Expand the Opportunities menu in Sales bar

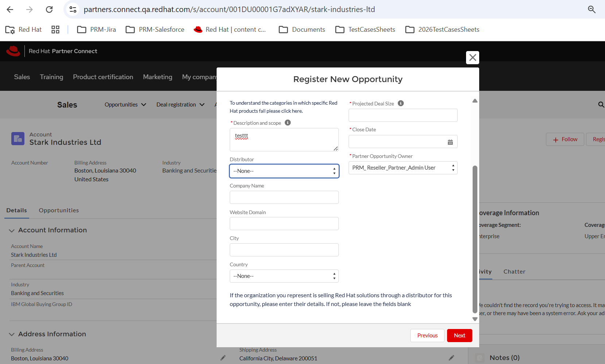click(125, 105)
